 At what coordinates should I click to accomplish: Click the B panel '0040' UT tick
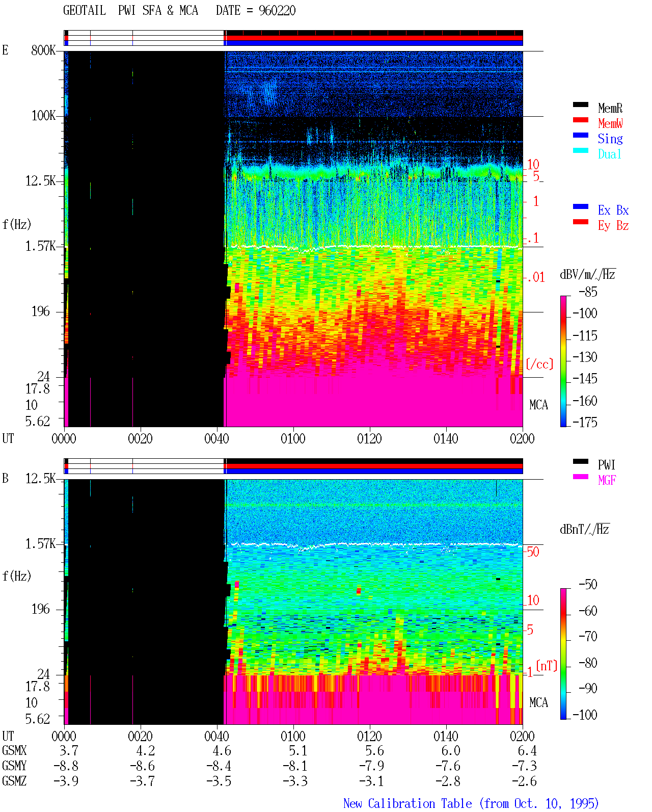pos(216,736)
